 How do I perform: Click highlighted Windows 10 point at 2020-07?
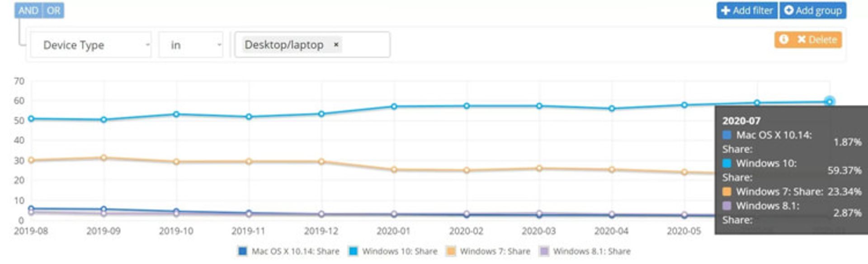pyautogui.click(x=829, y=102)
